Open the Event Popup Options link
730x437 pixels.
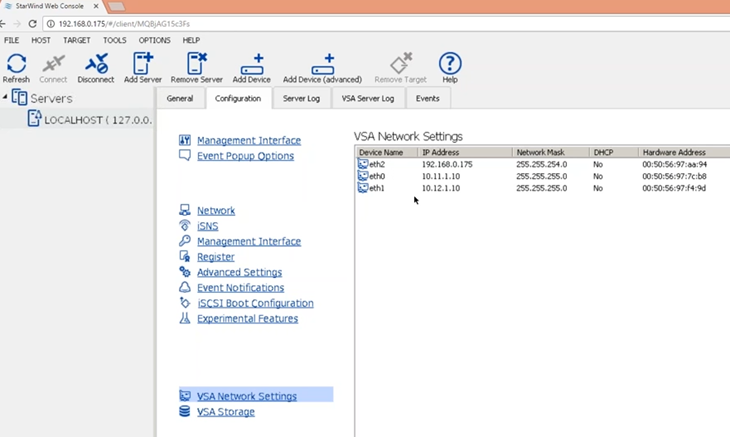[245, 156]
